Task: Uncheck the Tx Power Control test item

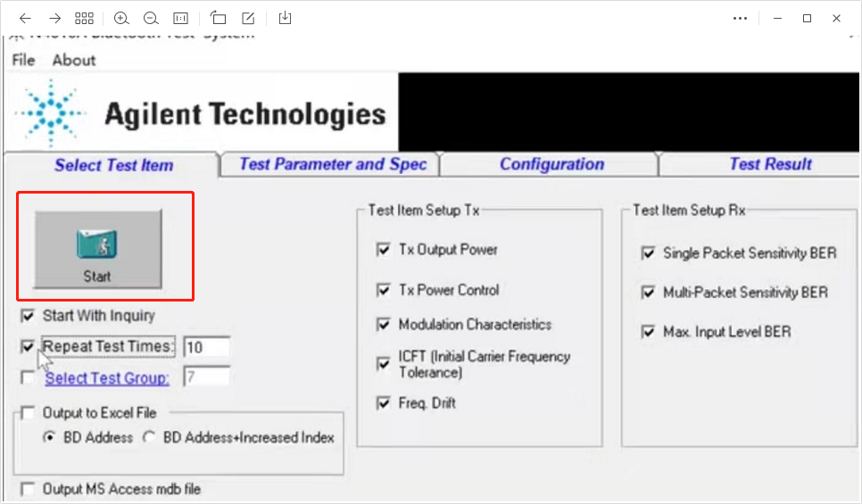Action: [383, 290]
